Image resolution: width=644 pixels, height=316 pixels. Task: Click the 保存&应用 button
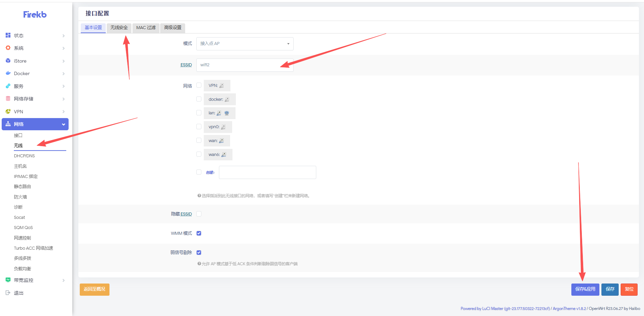(x=585, y=290)
